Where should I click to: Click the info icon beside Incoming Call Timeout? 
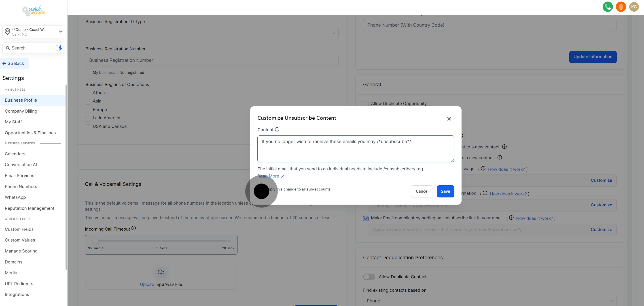pos(134,228)
